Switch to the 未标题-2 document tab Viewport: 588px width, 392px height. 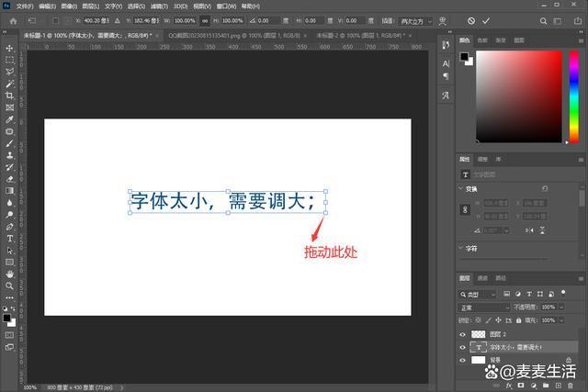coord(360,36)
